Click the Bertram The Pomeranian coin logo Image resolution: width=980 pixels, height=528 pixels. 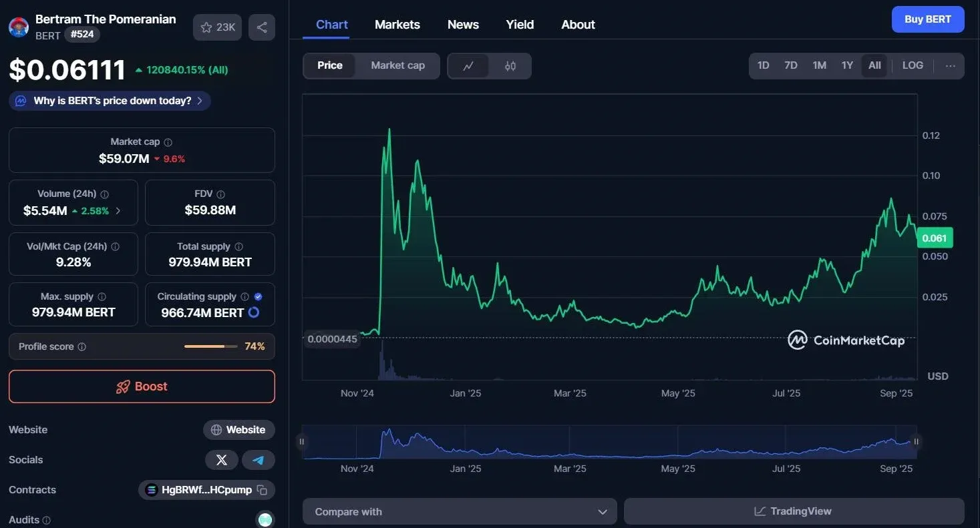click(19, 27)
